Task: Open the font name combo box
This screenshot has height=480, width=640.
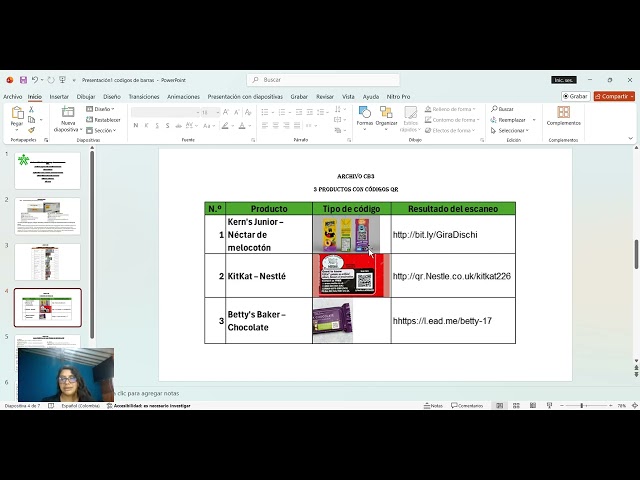Action: tap(165, 112)
